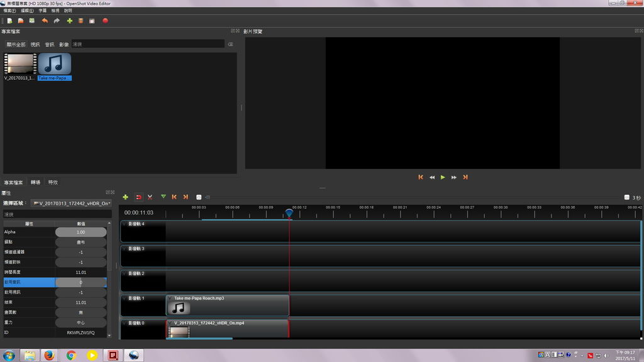Screen dimensions: 644x362
Task: Open the Take me-Papa Roach.mp3 clip menu arrow
Action: pos(170,299)
